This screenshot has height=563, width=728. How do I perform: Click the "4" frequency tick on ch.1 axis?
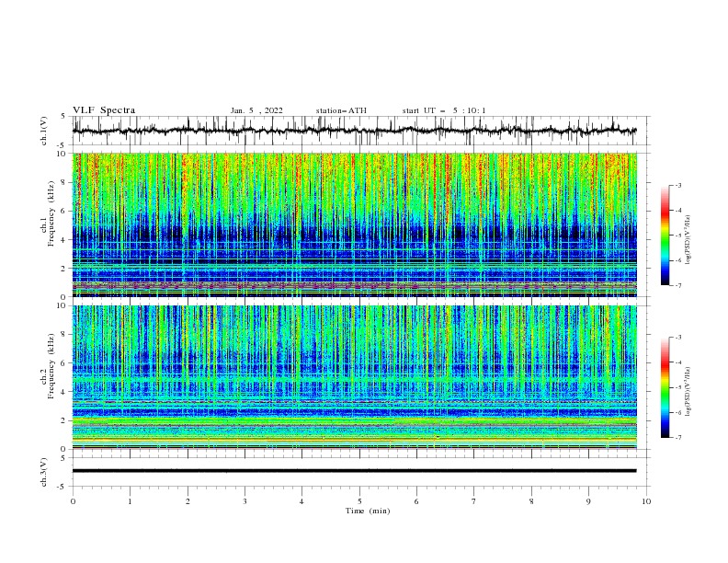63,240
